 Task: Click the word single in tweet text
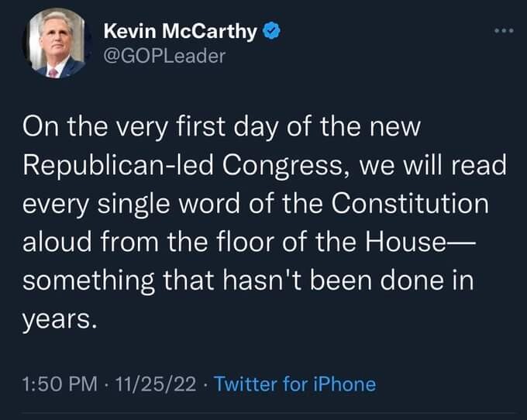point(134,205)
